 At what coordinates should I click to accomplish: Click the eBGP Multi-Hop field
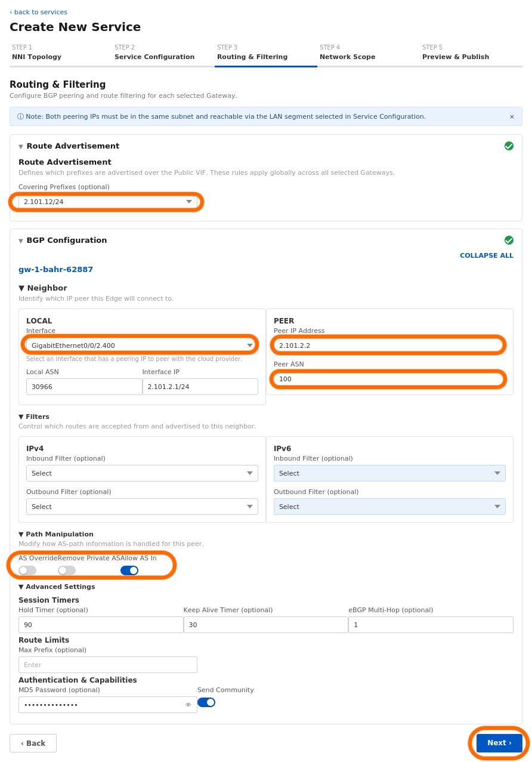[431, 625]
